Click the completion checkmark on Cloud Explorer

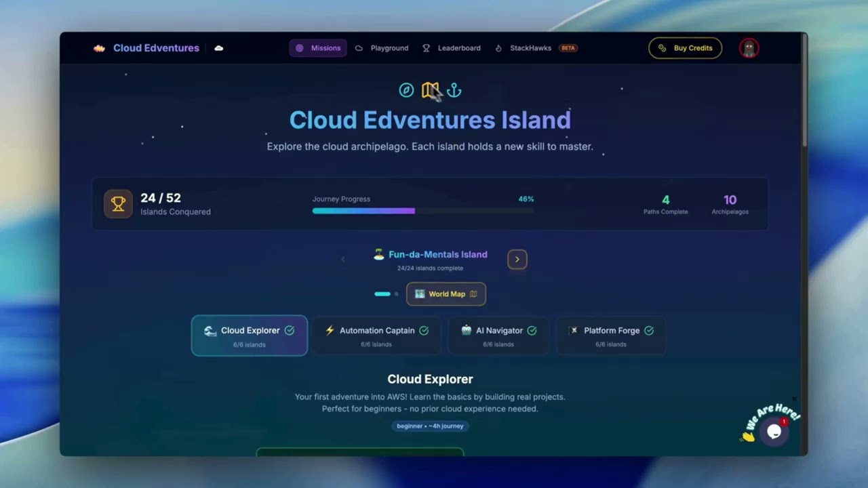coord(290,331)
